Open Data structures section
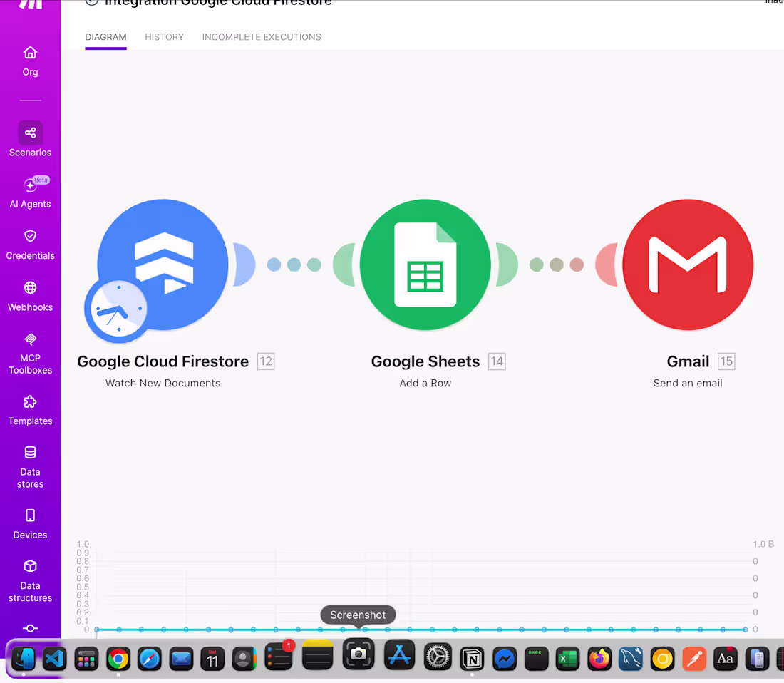Image resolution: width=784 pixels, height=683 pixels. click(30, 581)
